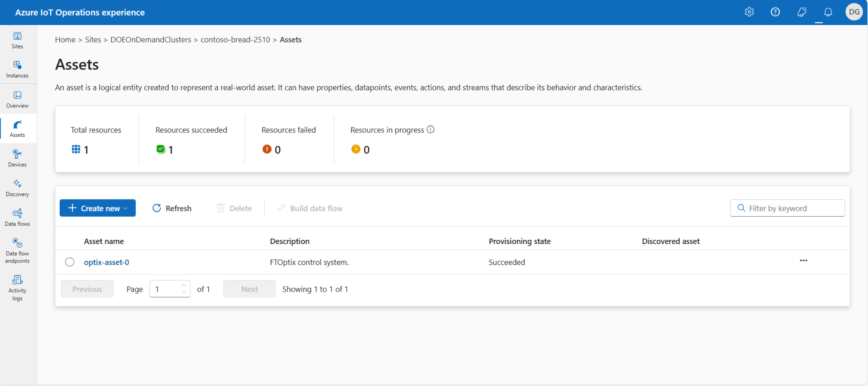Click the 'FTOptix control system.' description cell

point(309,262)
